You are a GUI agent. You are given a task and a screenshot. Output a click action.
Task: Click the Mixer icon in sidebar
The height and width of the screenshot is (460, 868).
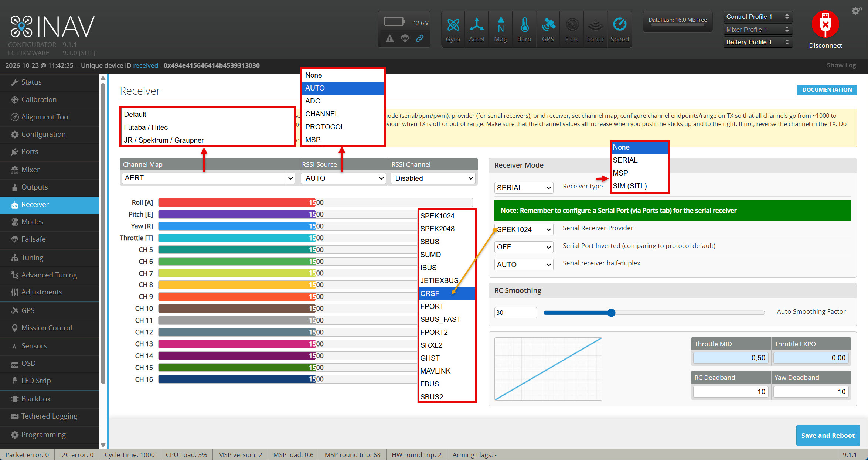pos(14,170)
